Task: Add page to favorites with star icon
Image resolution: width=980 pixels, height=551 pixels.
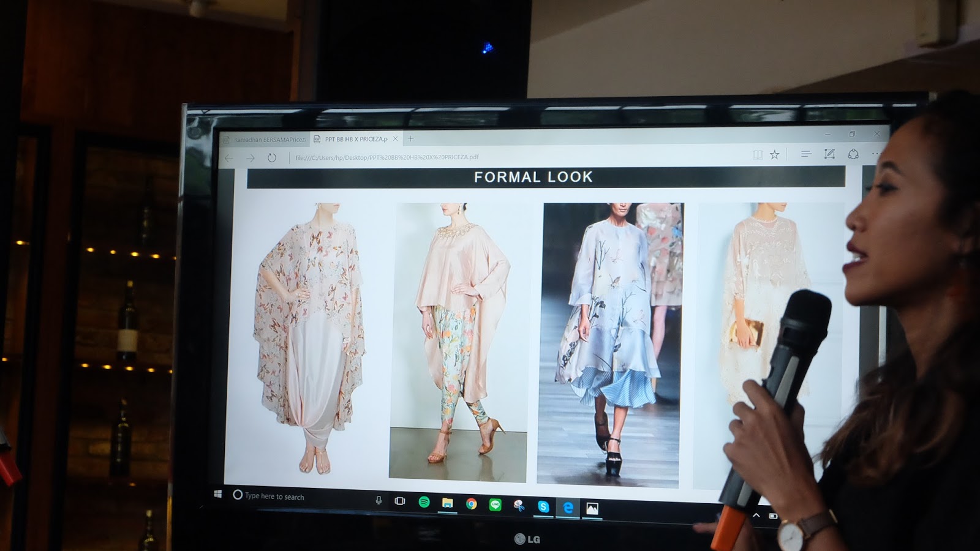Action: coord(775,155)
